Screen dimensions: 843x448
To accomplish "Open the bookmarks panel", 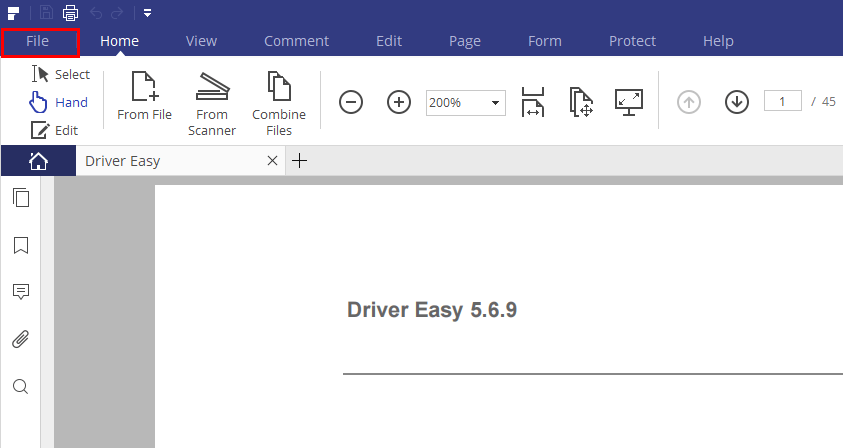I will pos(21,245).
